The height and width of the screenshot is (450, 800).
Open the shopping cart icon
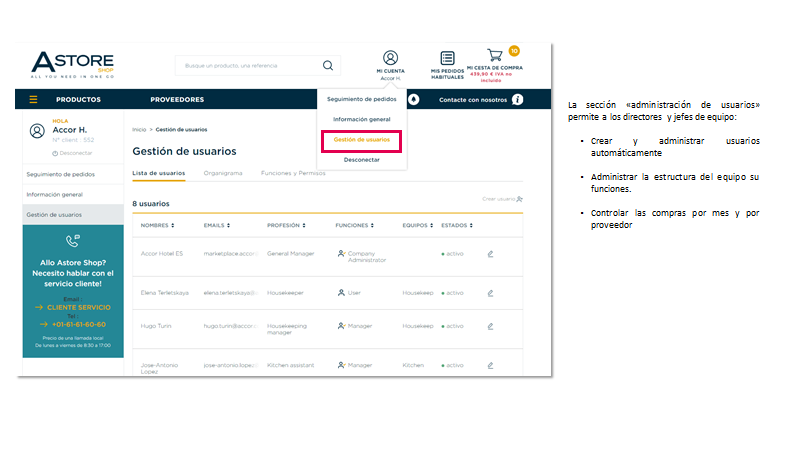(x=494, y=55)
